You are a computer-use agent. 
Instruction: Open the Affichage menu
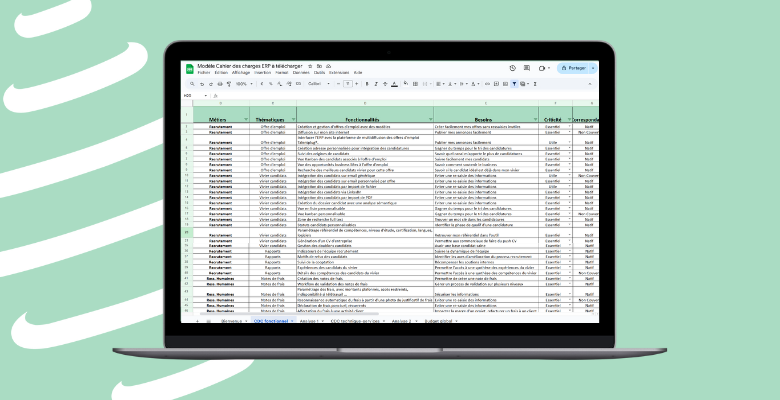tap(240, 73)
